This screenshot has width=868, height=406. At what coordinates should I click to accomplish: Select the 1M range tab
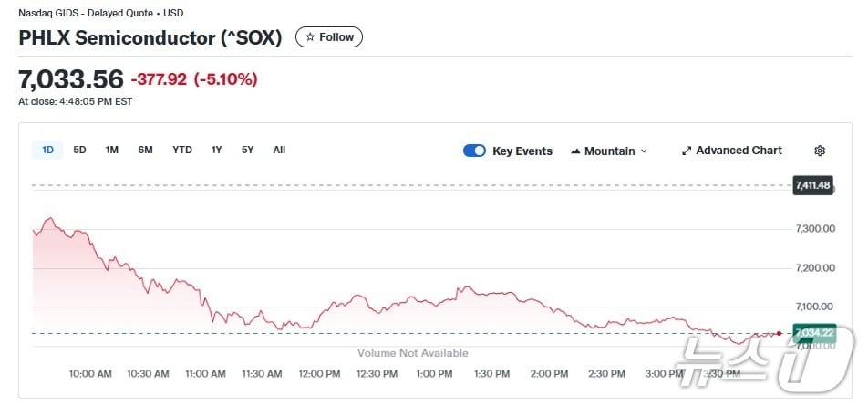click(x=111, y=150)
